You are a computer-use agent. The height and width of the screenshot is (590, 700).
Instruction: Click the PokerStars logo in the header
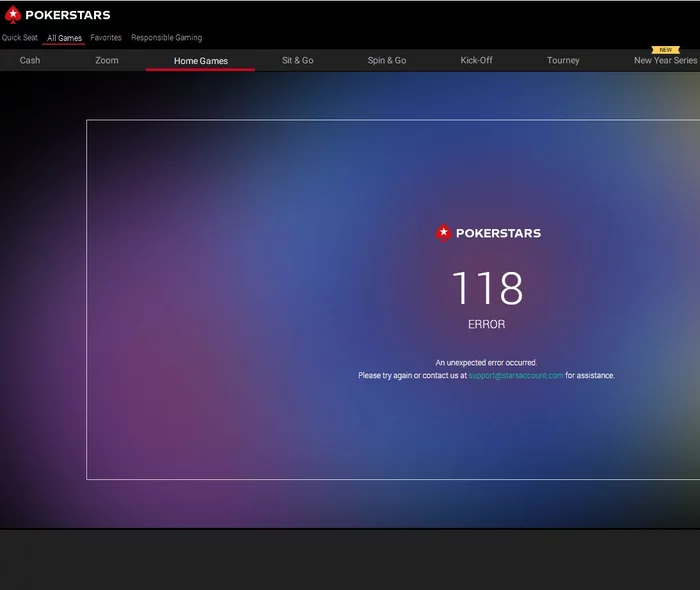(x=57, y=15)
